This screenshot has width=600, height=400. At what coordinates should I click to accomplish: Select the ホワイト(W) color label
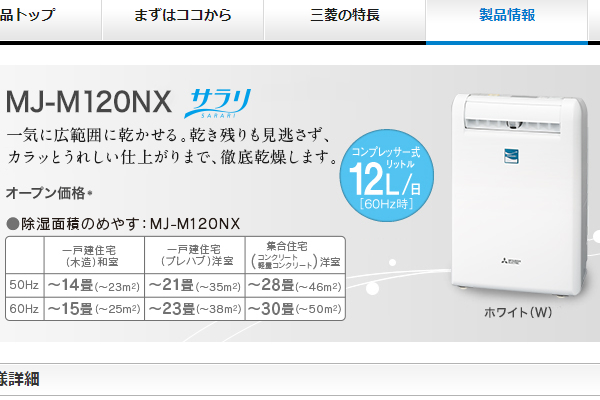pos(518,312)
